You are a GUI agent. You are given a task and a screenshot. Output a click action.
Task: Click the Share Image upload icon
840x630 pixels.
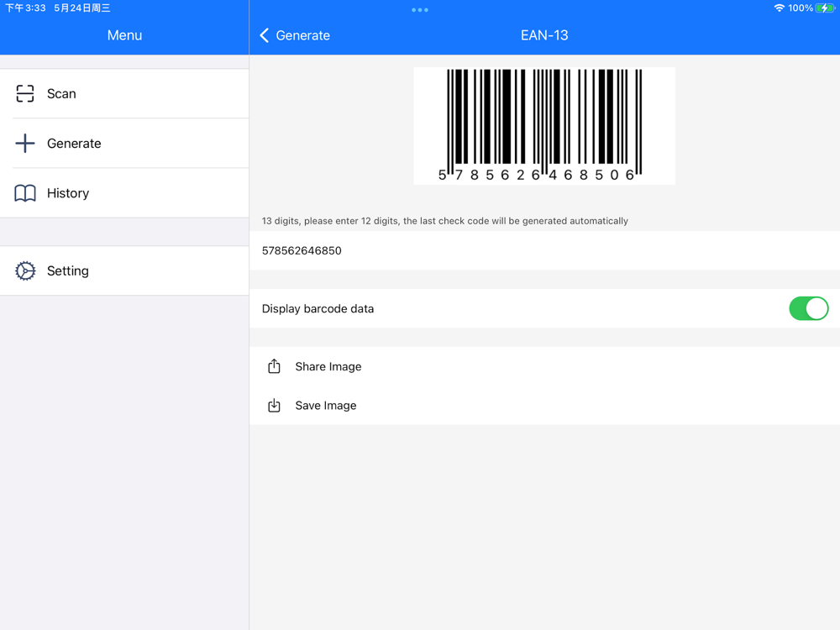[x=274, y=366]
